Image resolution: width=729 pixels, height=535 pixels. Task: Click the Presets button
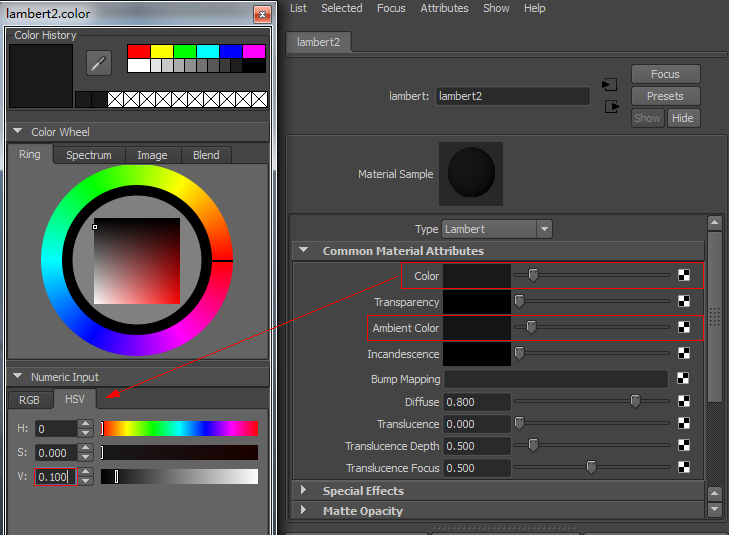click(x=665, y=96)
